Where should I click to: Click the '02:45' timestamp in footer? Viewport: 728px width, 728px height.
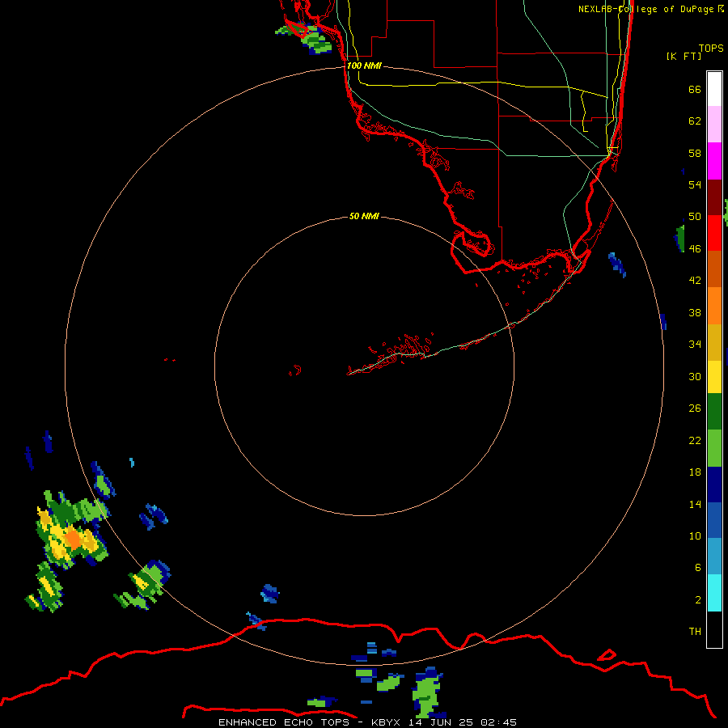tap(498, 722)
